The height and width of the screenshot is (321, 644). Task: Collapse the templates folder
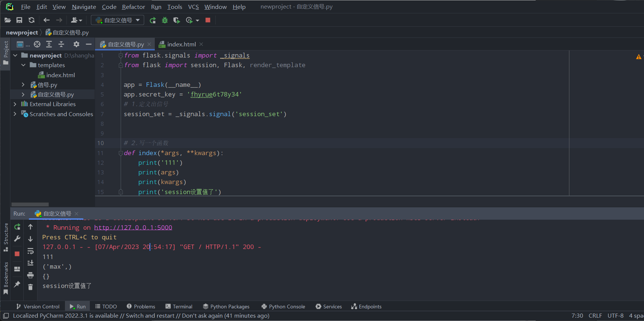tap(23, 65)
